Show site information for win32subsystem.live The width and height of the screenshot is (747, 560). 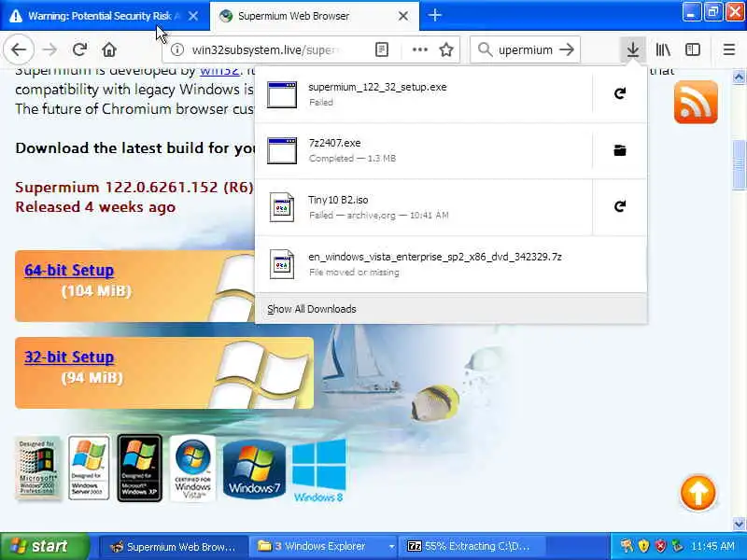pyautogui.click(x=177, y=49)
